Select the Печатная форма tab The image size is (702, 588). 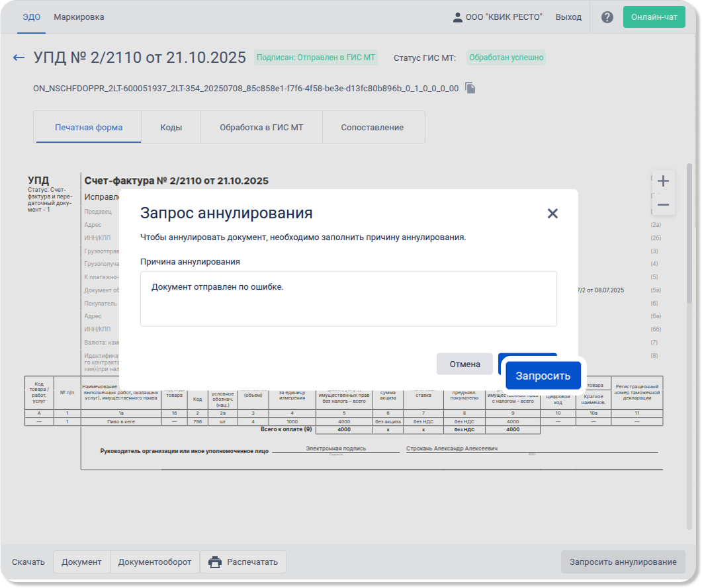[89, 127]
